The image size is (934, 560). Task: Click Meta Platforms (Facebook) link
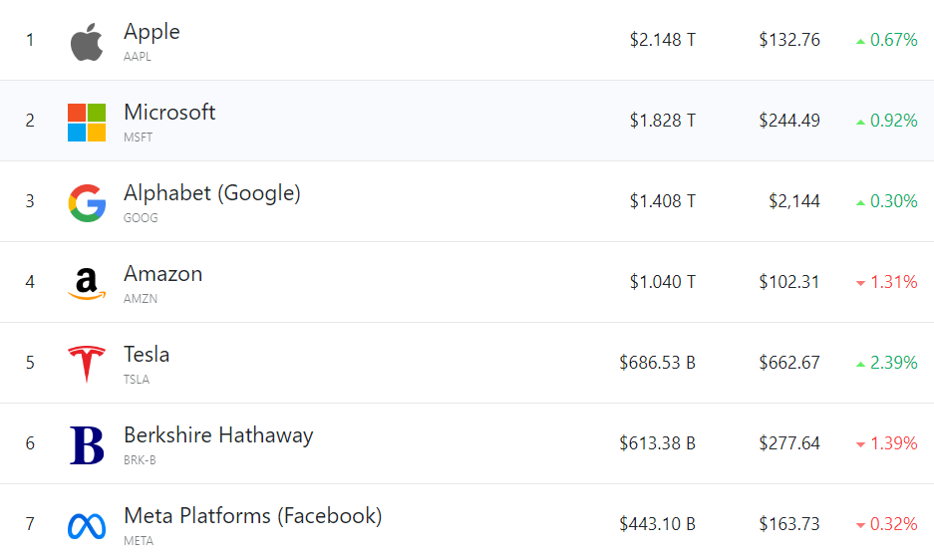pos(252,516)
